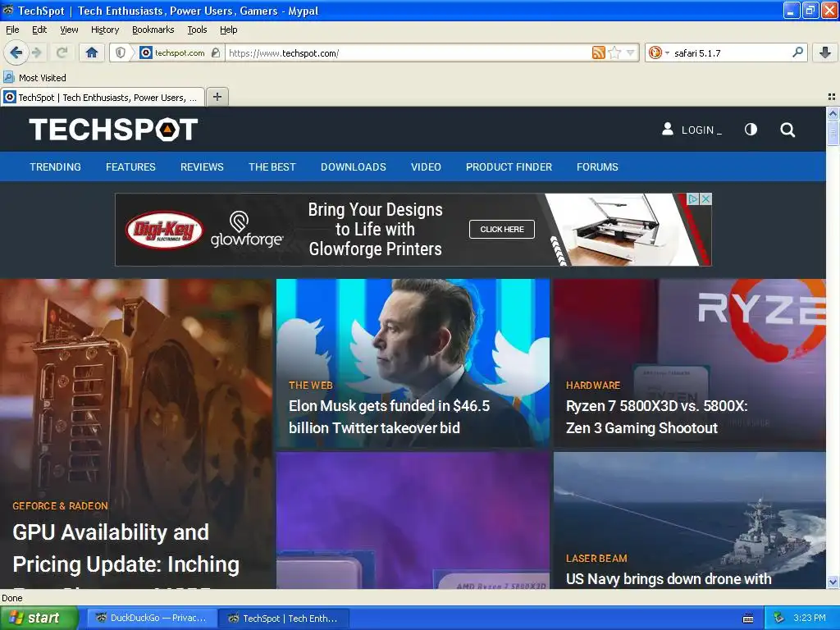This screenshot has height=630, width=840.
Task: Open the LOGIN link
Action: [701, 130]
